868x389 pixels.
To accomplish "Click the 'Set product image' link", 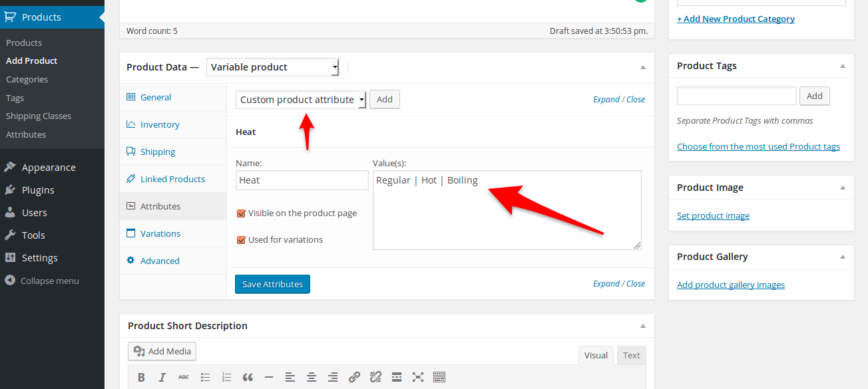I will click(713, 215).
